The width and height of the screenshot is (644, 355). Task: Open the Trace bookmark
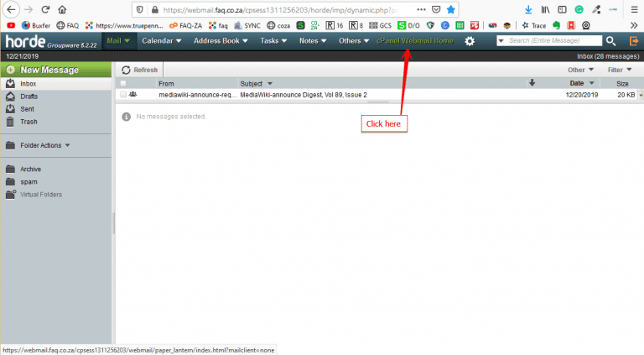534,25
